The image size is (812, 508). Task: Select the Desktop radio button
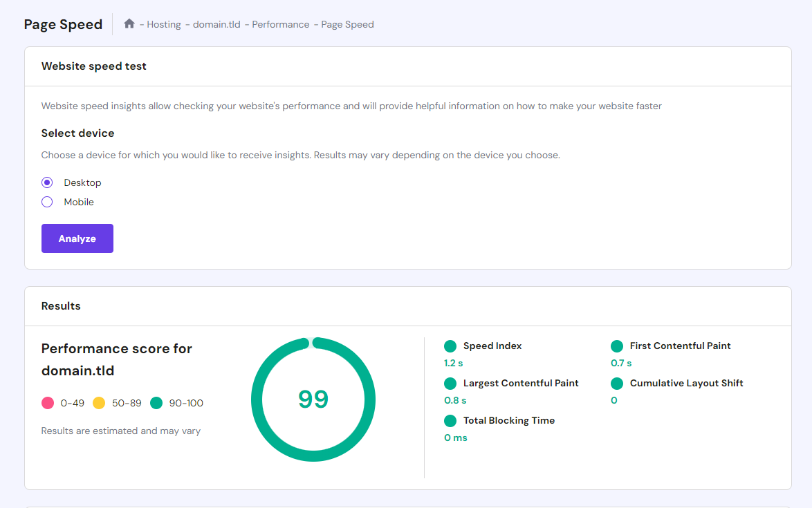pos(46,182)
